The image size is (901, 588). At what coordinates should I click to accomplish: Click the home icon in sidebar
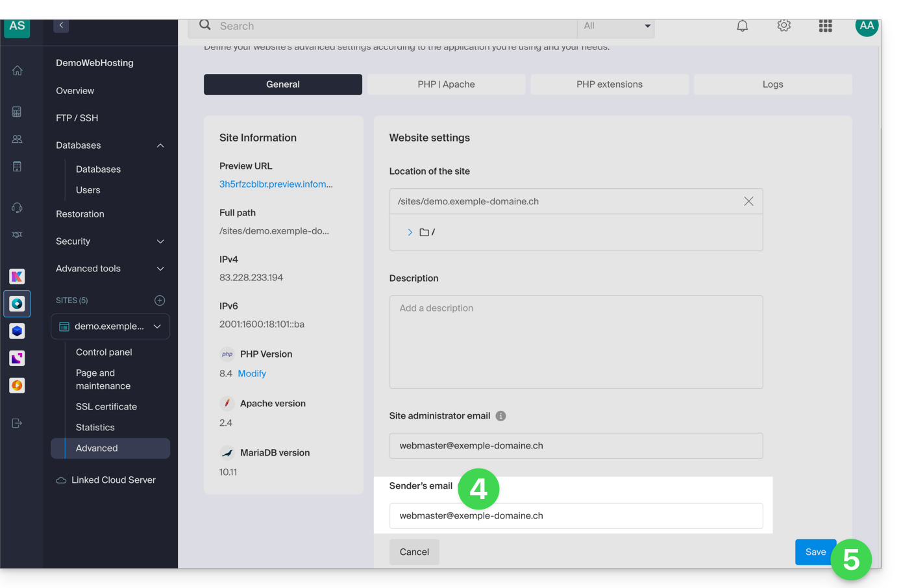click(18, 71)
